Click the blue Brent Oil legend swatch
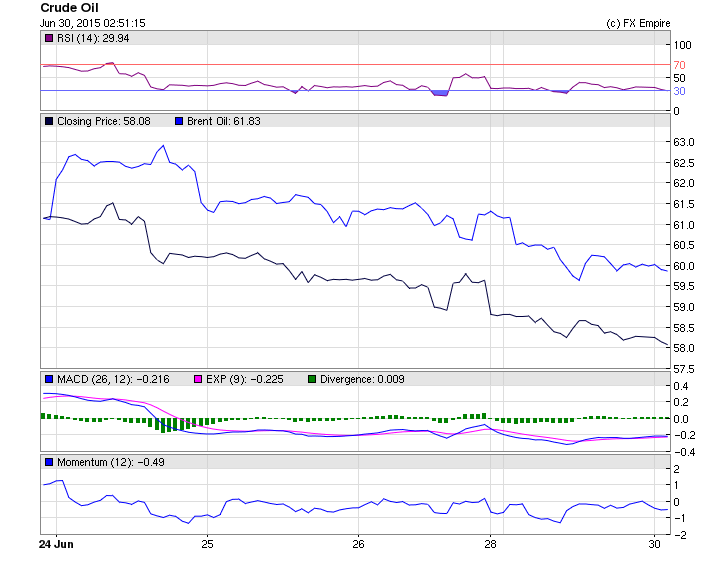Viewport: 710px width, 570px height. [x=179, y=121]
